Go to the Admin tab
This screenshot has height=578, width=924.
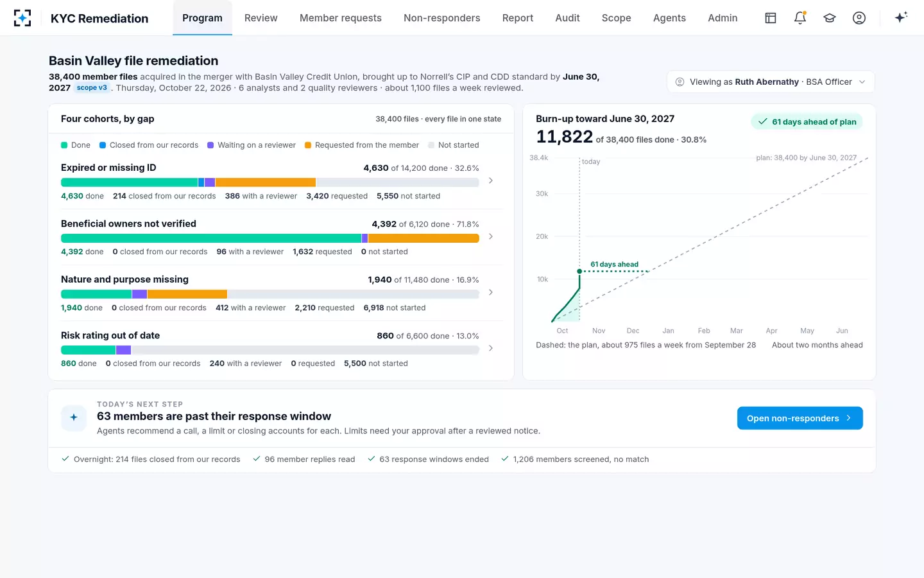click(723, 18)
